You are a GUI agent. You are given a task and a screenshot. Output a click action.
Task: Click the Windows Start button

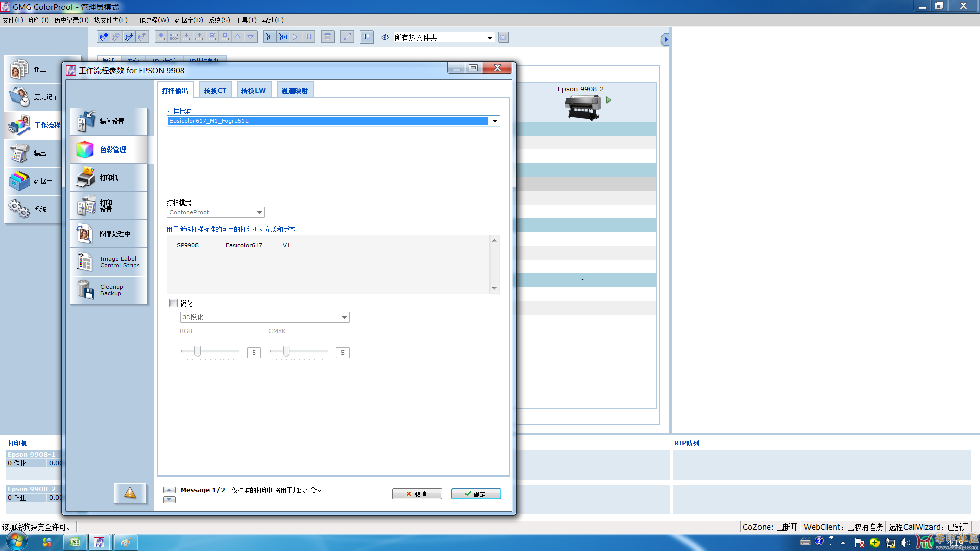pyautogui.click(x=16, y=541)
